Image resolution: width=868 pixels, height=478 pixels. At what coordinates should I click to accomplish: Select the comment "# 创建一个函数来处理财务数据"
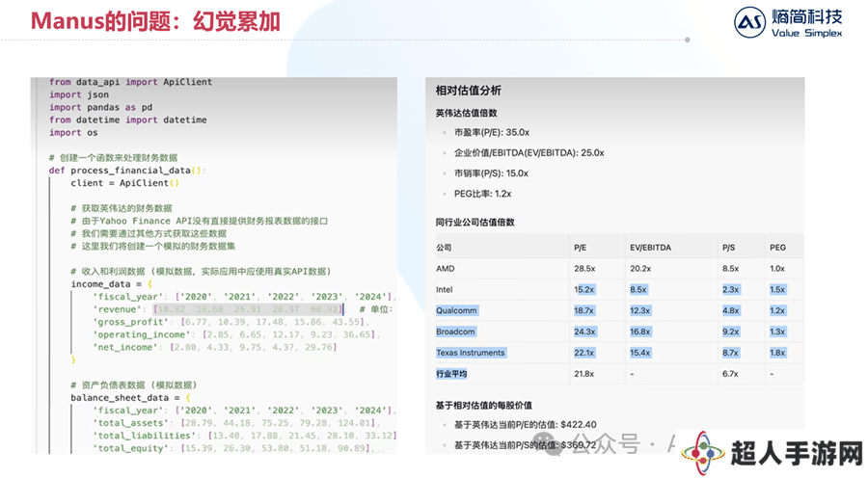pyautogui.click(x=114, y=158)
